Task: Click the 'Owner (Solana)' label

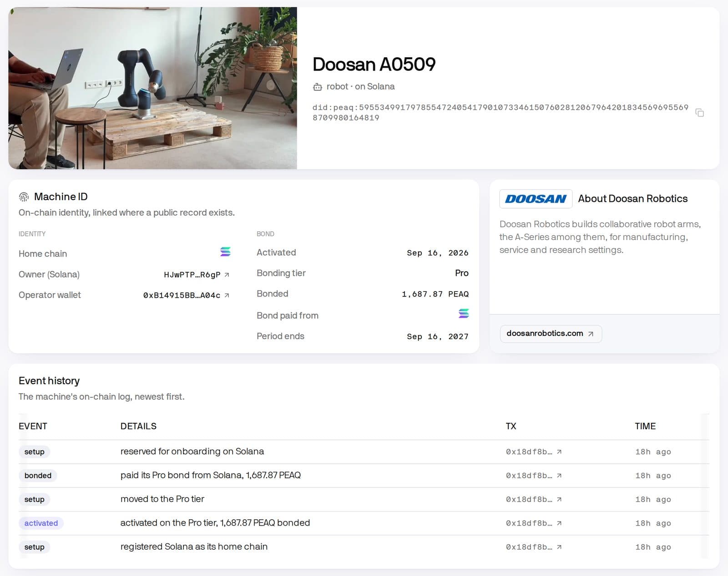Action: click(49, 275)
